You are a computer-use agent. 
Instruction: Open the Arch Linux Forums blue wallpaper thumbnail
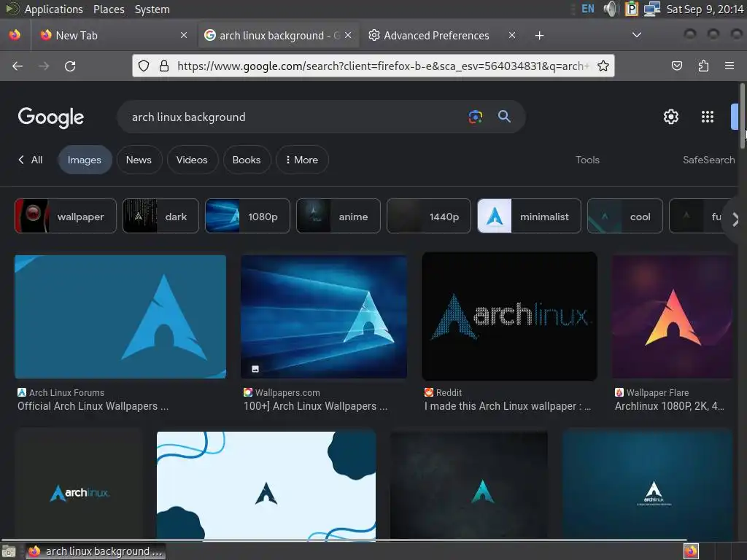[120, 316]
